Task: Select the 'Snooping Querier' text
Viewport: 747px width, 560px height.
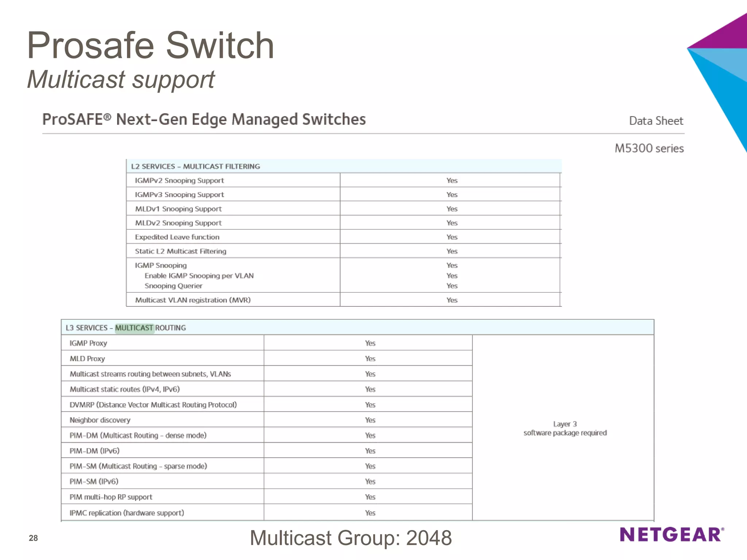Action: point(173,286)
